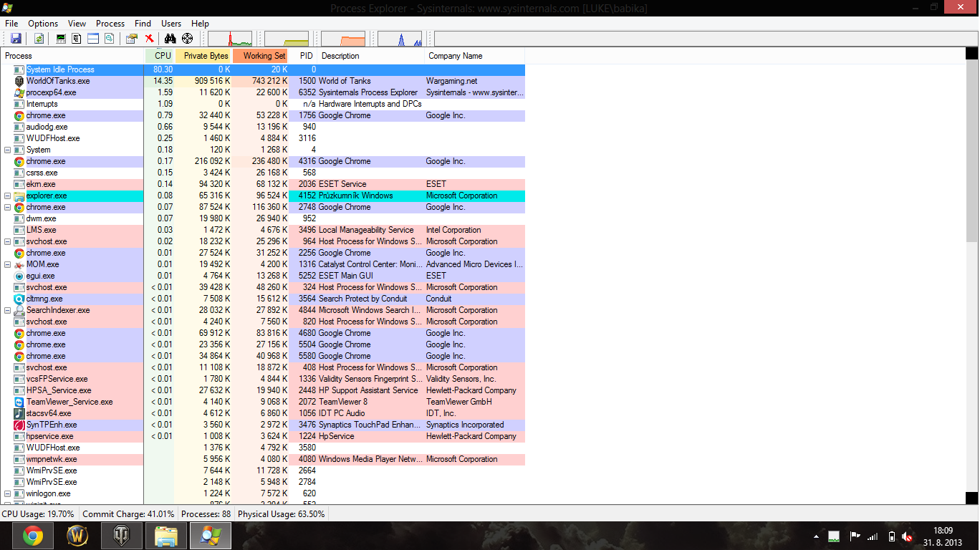
Task: Click the Save toolbar icon
Action: tap(16, 39)
